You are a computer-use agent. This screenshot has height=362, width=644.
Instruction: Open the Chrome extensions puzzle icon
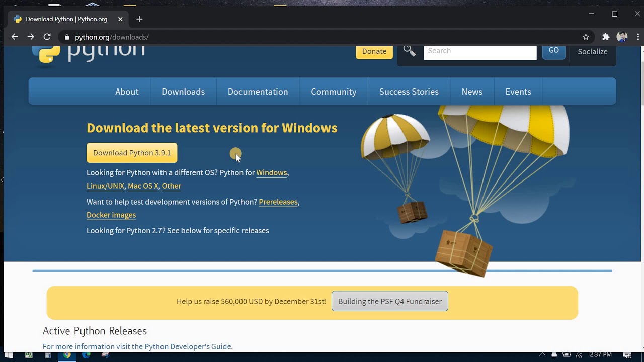click(x=606, y=37)
